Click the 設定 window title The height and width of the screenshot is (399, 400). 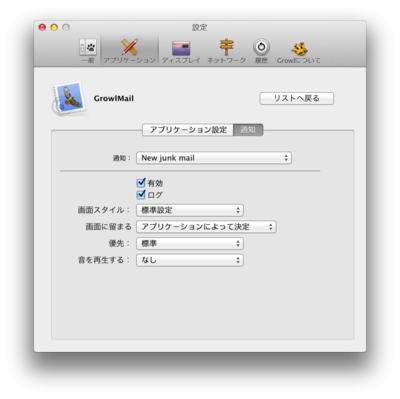[200, 27]
